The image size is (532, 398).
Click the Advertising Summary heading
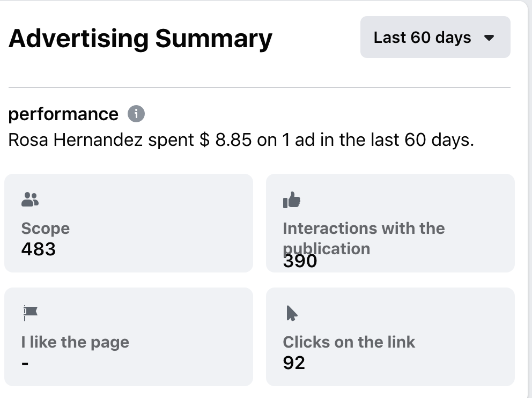[x=140, y=39]
